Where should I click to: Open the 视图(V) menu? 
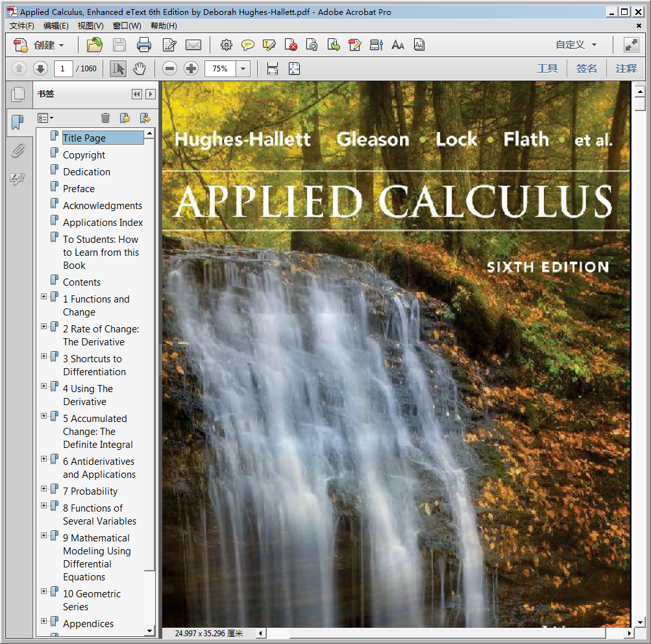coord(90,26)
